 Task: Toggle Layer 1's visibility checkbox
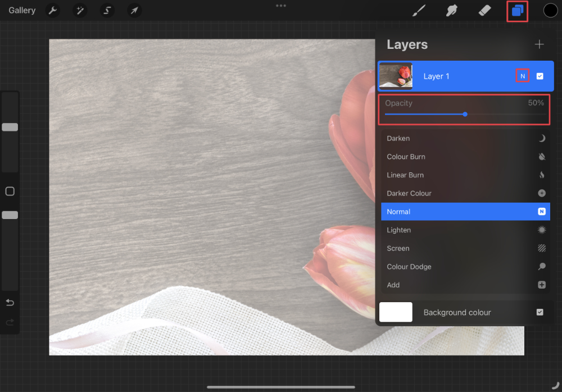(x=540, y=76)
